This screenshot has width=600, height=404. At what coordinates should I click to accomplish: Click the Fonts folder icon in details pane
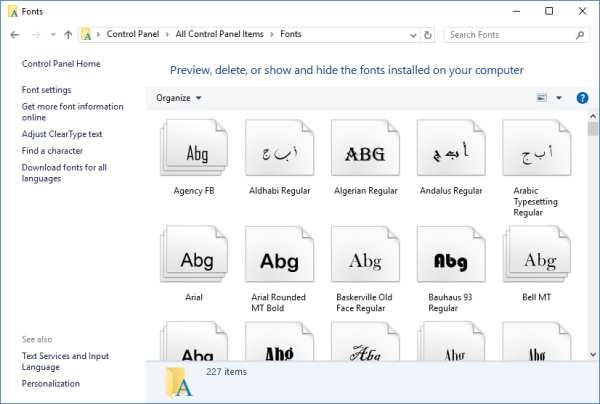(179, 382)
